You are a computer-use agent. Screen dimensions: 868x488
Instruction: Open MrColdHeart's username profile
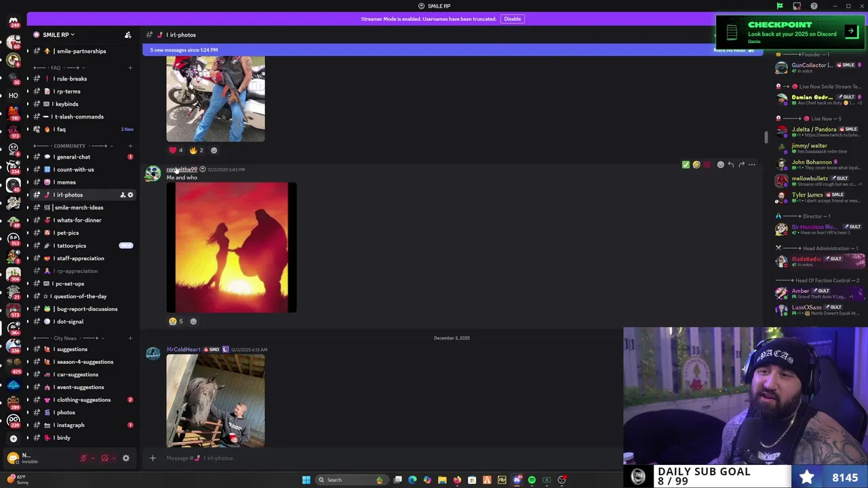click(183, 350)
